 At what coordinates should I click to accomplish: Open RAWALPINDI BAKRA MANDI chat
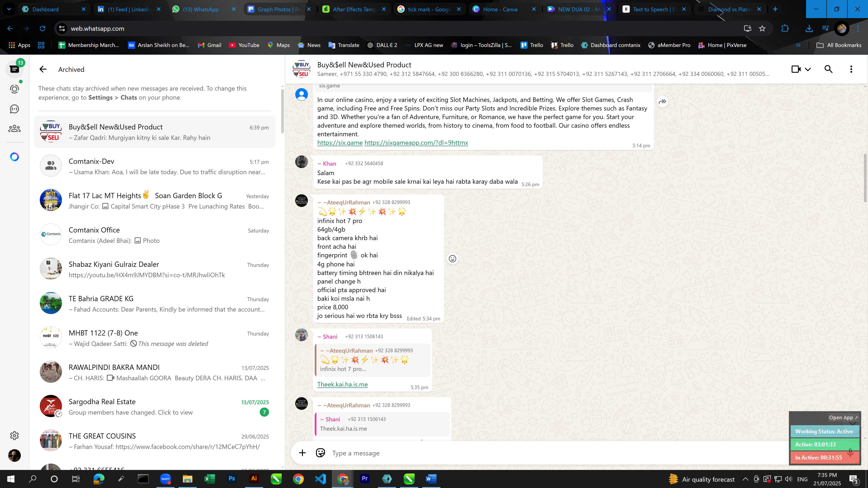pos(155,372)
